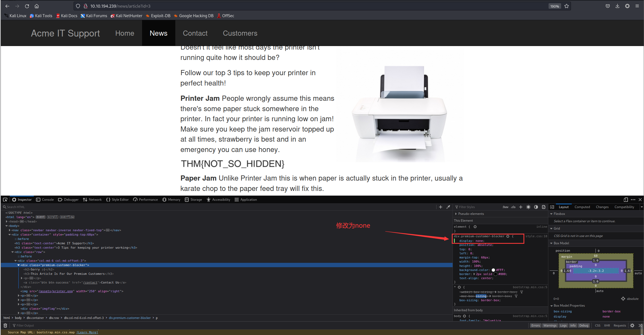Click eyedropper color picker in markup toolbar
Viewport: 644px width, 335px height.
tap(448, 207)
